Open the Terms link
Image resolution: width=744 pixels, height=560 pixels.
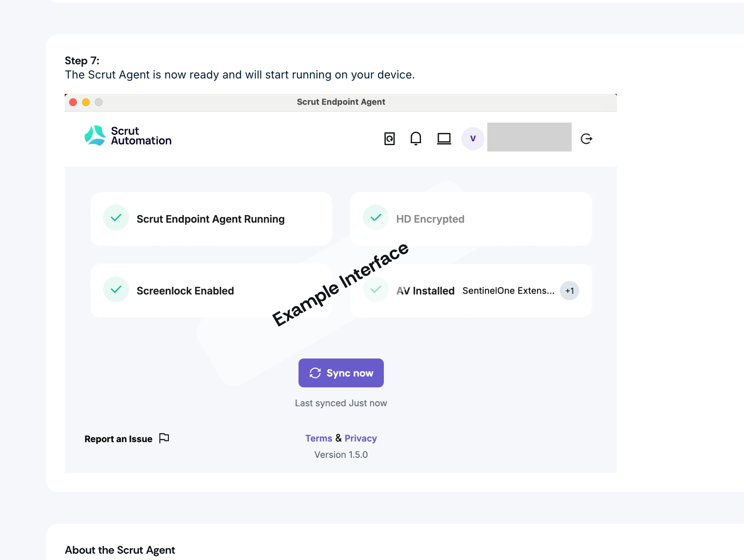pos(318,438)
